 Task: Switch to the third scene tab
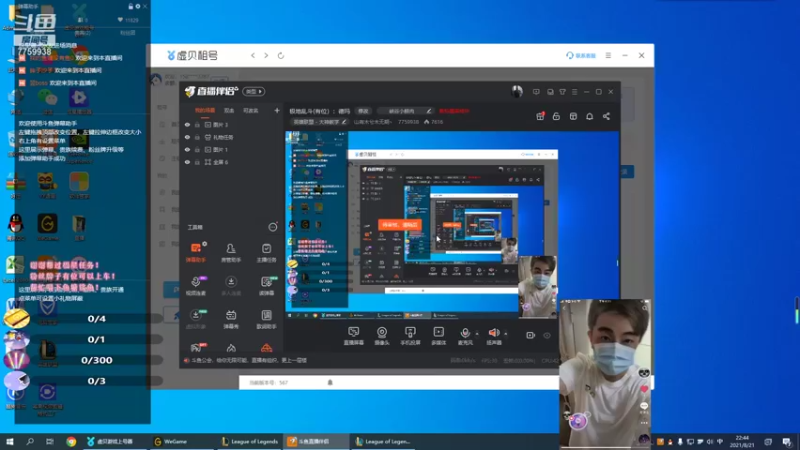point(251,110)
